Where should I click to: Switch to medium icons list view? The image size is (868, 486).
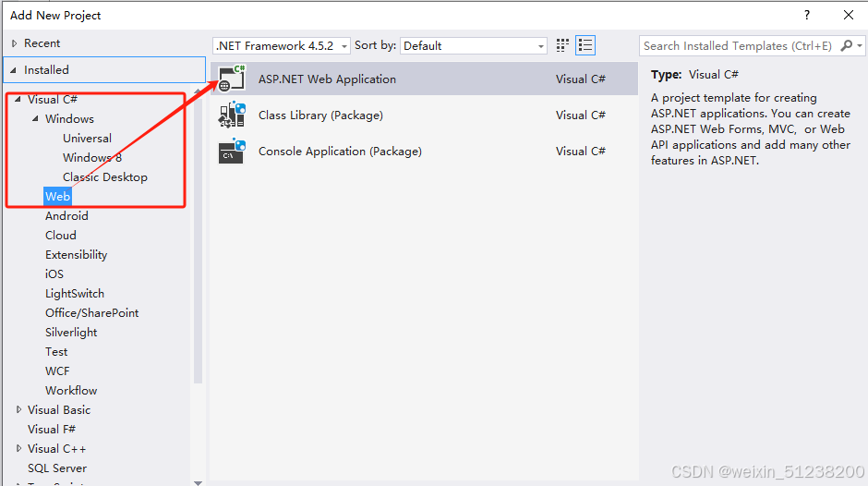(585, 45)
